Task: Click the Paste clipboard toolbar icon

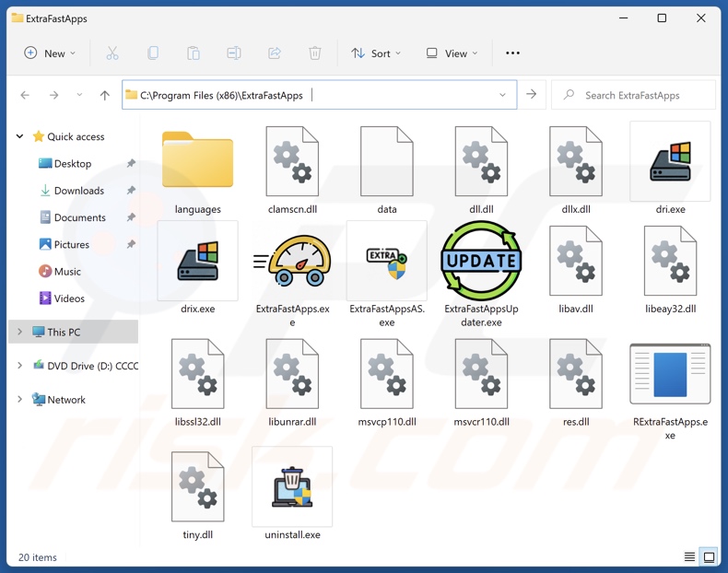Action: [194, 53]
